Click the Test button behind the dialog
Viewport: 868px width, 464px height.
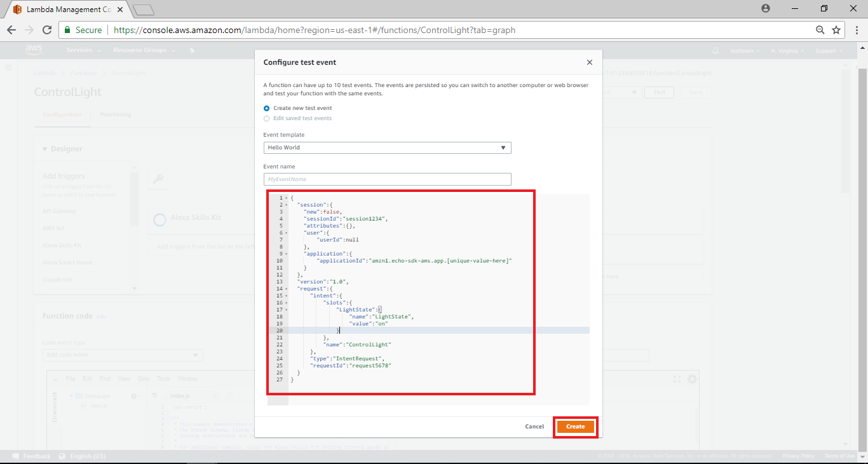[660, 92]
